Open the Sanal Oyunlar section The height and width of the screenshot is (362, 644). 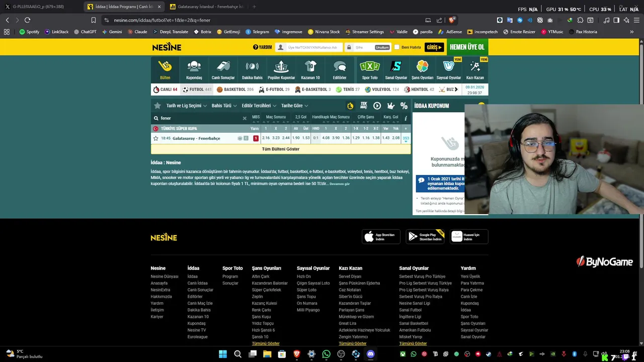click(396, 70)
